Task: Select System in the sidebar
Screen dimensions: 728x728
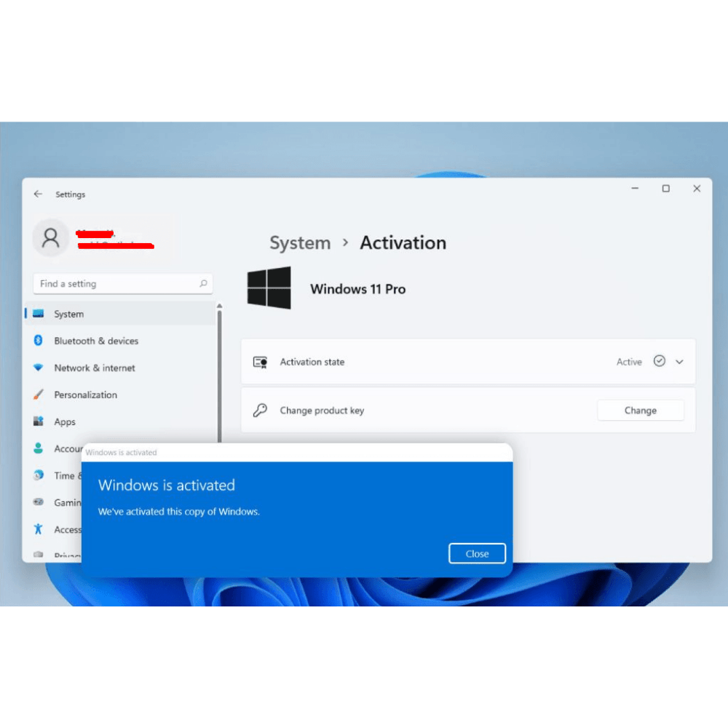Action: 121,313
